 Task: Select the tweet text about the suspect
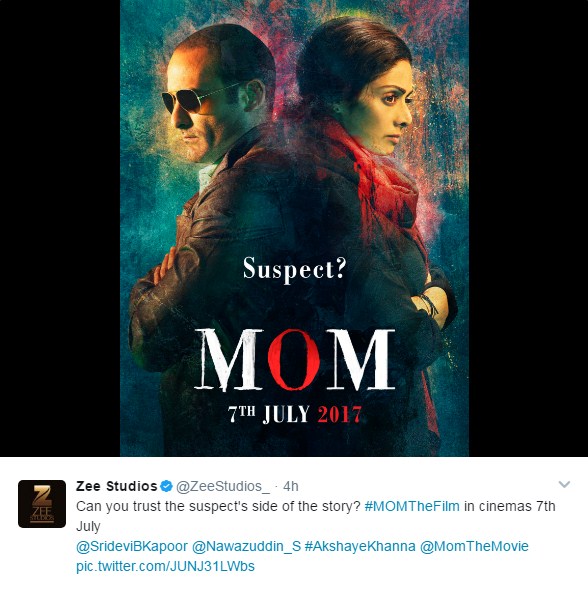click(316, 516)
